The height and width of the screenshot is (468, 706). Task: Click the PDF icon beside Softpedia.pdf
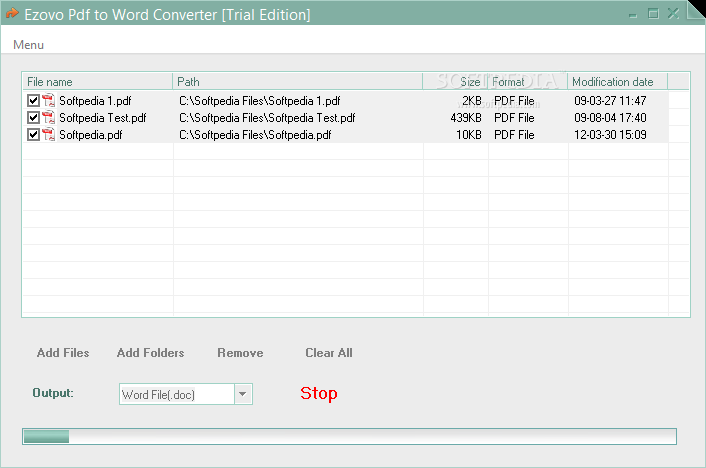pyautogui.click(x=49, y=135)
